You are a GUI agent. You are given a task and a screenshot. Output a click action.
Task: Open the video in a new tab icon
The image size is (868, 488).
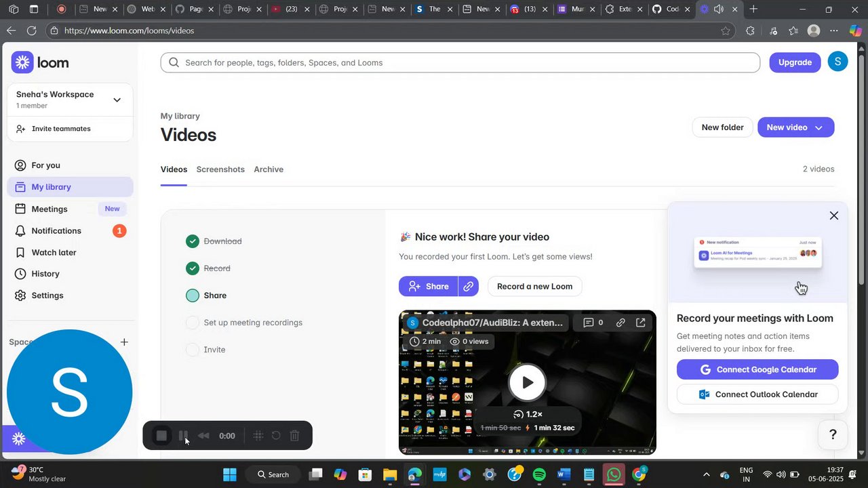pyautogui.click(x=641, y=323)
